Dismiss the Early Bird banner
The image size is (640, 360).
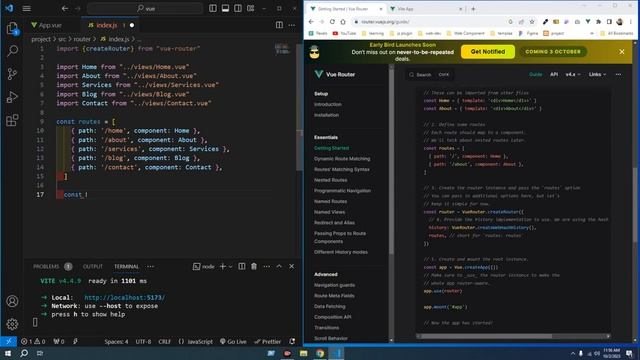(622, 52)
